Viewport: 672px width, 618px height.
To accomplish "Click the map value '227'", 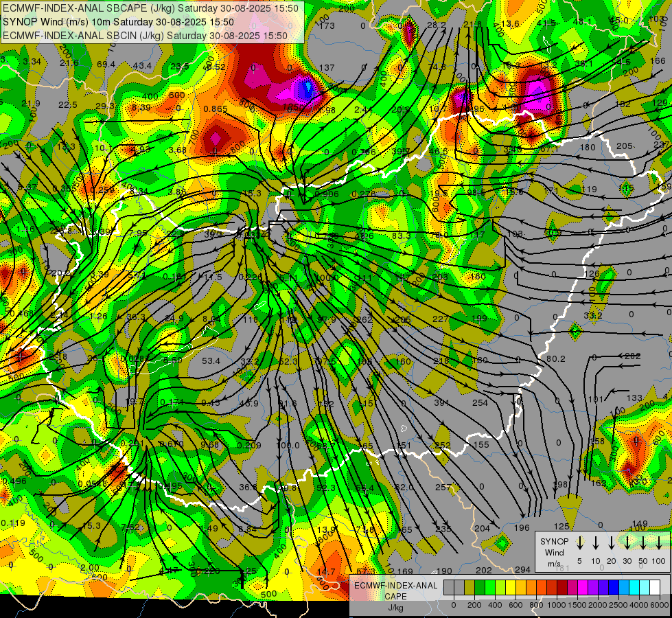I will click(x=441, y=319).
